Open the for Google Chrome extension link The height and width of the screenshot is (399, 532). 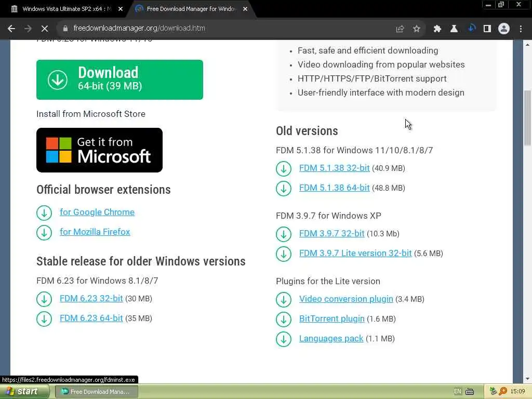tap(97, 212)
